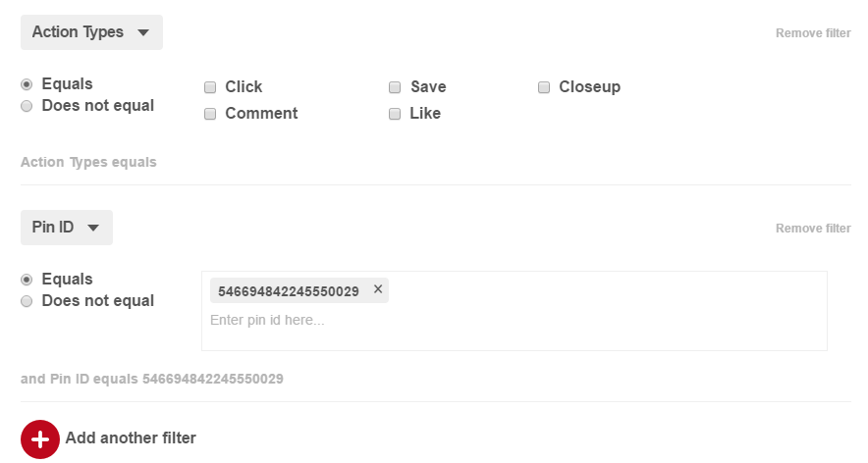Expand the Pin ID dropdown arrow
The height and width of the screenshot is (463, 868).
[93, 228]
